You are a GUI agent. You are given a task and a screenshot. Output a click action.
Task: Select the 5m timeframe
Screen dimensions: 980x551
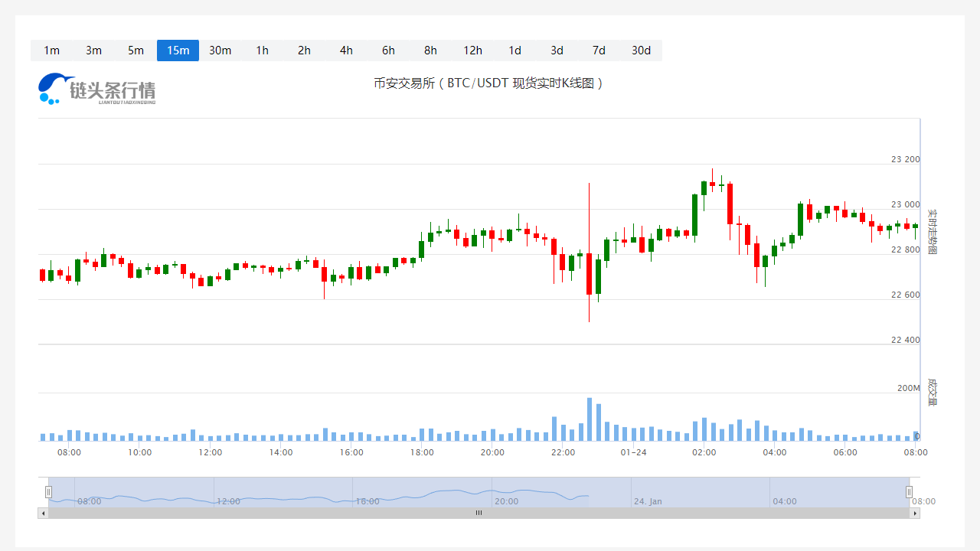pos(136,50)
